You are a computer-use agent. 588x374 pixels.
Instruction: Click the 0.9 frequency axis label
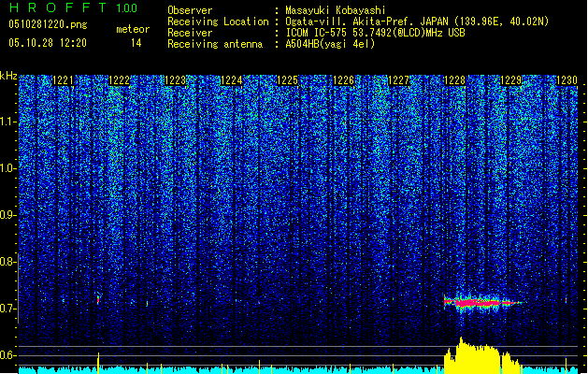[7, 215]
